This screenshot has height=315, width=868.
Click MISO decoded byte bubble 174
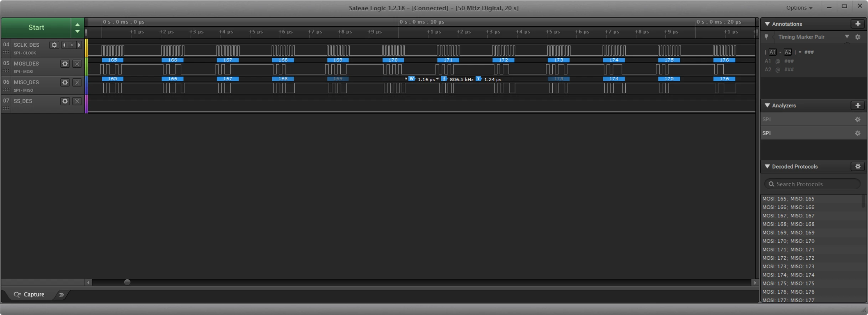coord(614,79)
